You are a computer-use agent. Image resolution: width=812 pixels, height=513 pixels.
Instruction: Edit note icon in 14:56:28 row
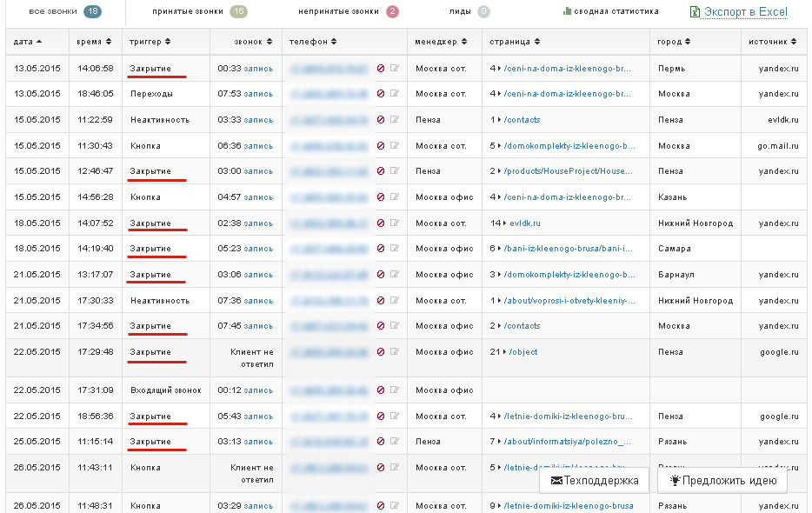coord(395,197)
